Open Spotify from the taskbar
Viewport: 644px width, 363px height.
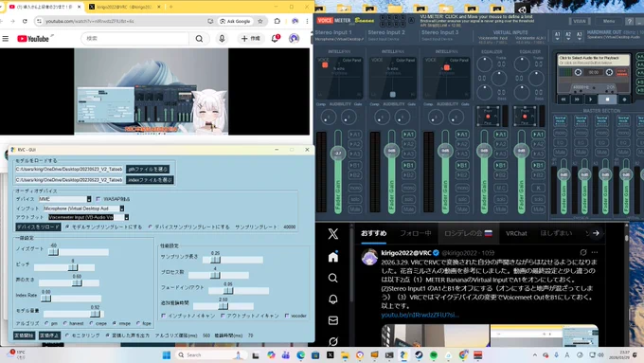434,354
